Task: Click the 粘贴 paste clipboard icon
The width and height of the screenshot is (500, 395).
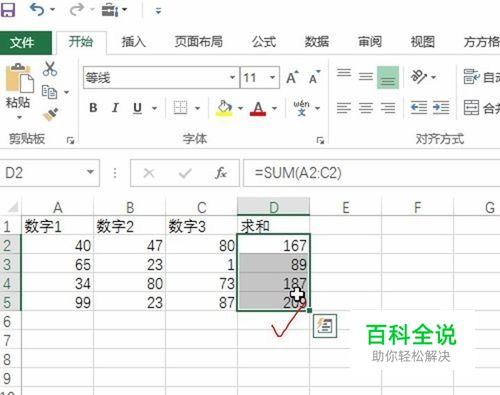Action: [19, 78]
